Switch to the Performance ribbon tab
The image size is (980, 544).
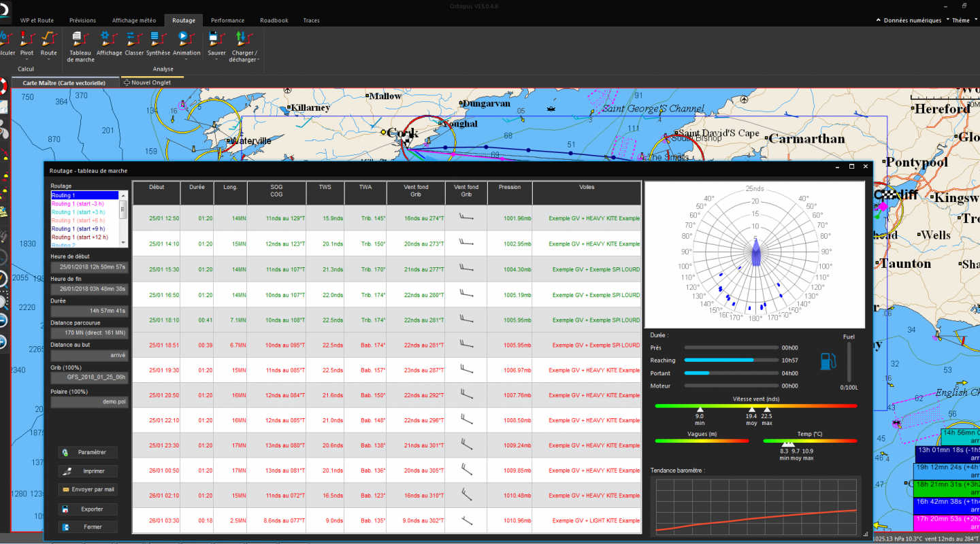click(x=227, y=20)
